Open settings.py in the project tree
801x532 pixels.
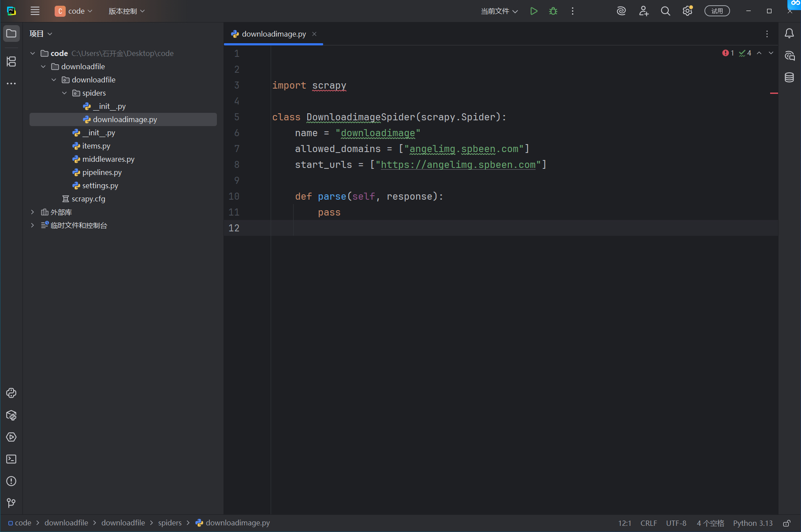(100, 186)
